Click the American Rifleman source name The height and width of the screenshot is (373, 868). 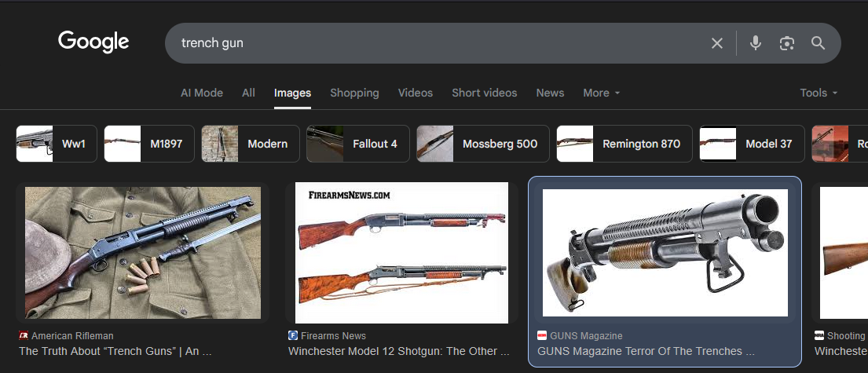pyautogui.click(x=72, y=335)
